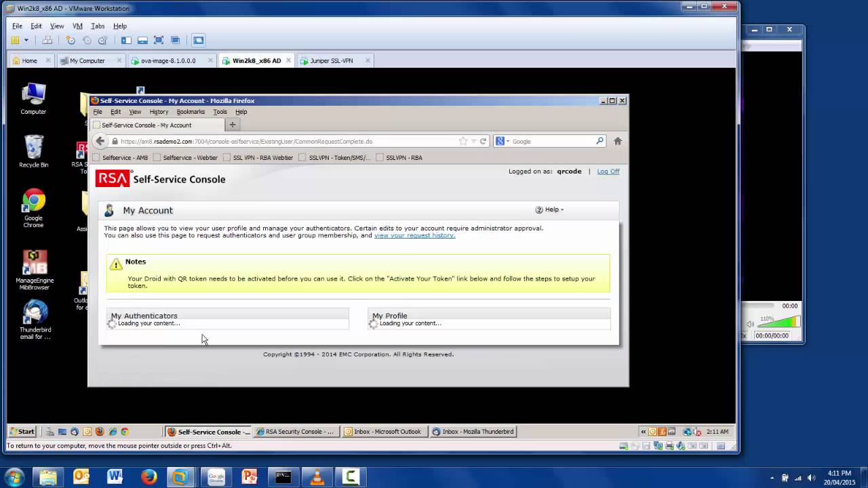Open ManageEngine MibBrowser desktop icon
This screenshot has width=868, height=488.
pyautogui.click(x=35, y=270)
